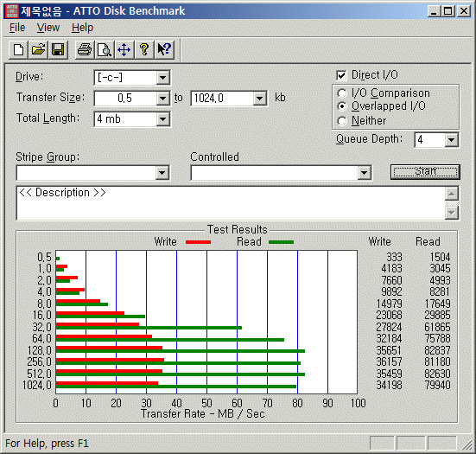
Task: Click the New document toolbar icon
Action: click(x=18, y=50)
